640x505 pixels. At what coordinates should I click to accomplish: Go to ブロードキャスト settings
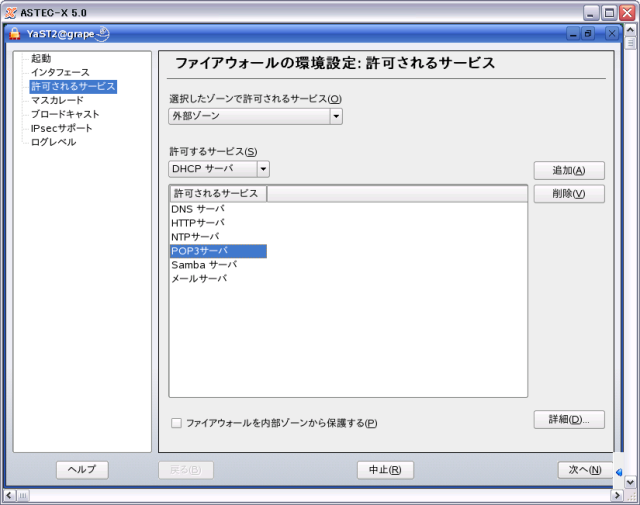tap(64, 115)
